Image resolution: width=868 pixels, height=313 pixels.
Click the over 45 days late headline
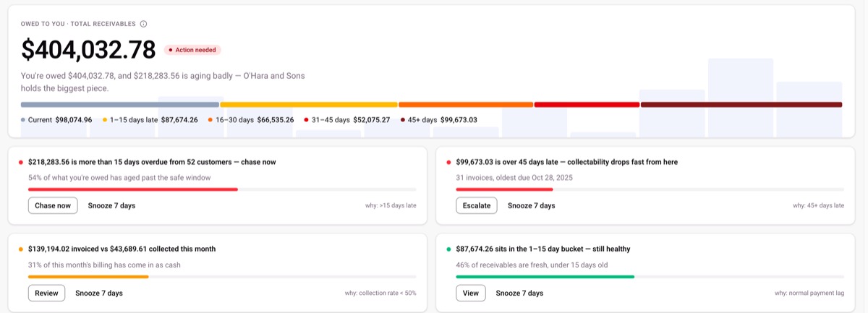(x=567, y=162)
